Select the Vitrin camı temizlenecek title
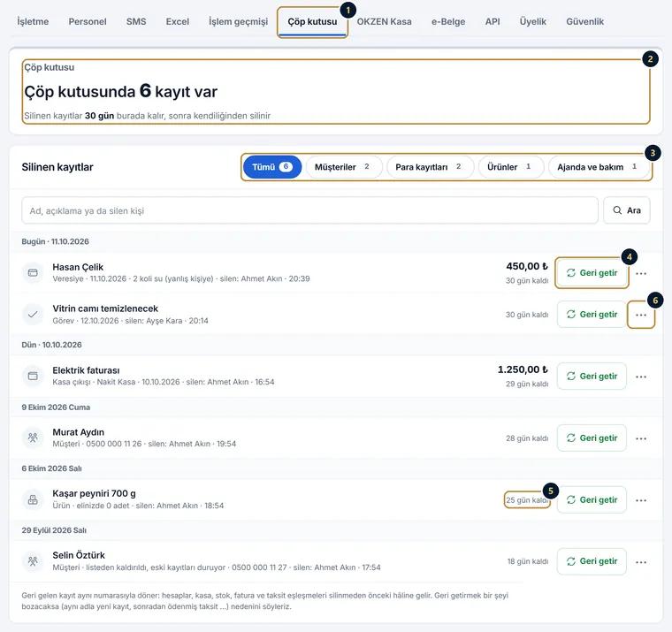Screen dimensions: 672x632 105,308
